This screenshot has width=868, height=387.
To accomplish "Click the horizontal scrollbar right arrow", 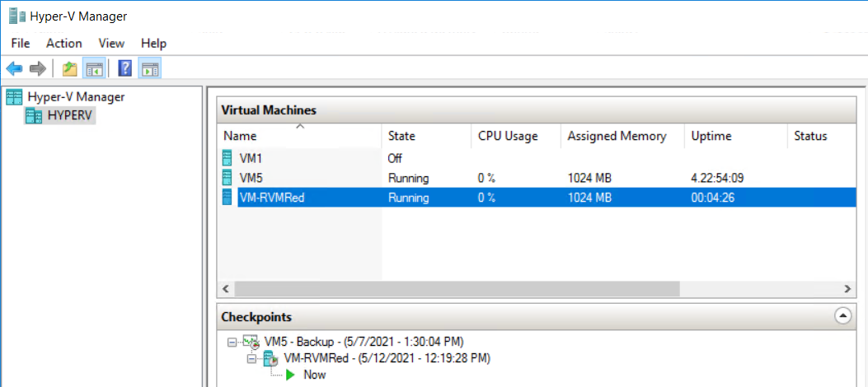I will click(x=847, y=288).
